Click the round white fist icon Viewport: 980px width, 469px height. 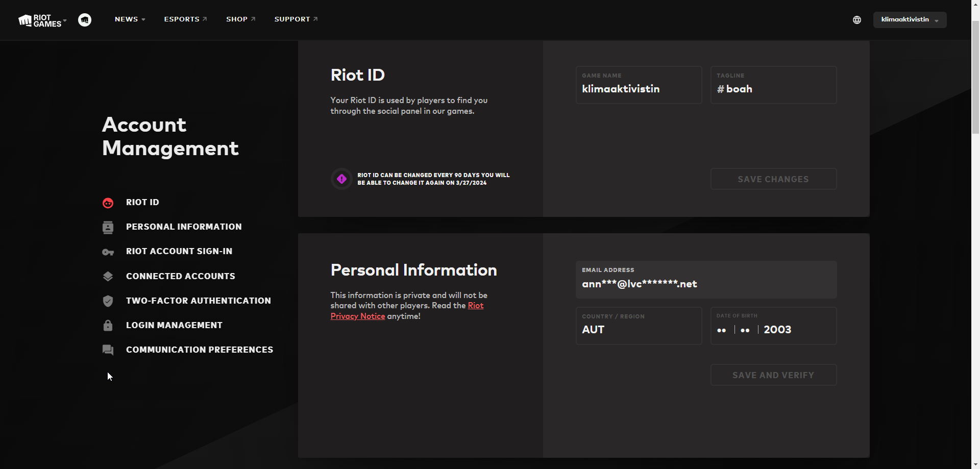(x=85, y=20)
